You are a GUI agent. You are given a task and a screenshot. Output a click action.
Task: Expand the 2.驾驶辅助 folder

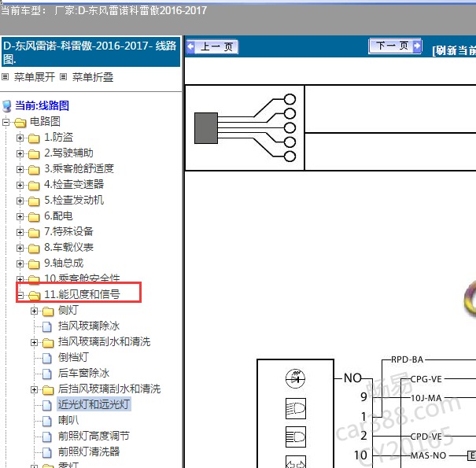[20, 154]
